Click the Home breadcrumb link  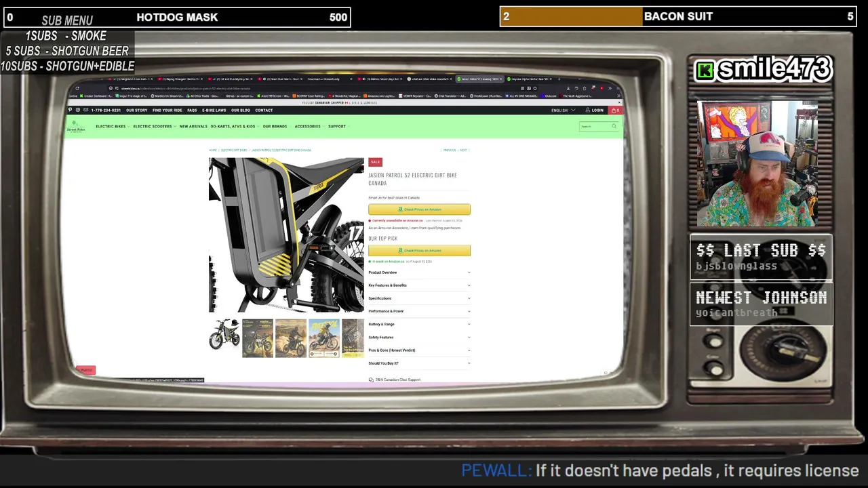213,150
